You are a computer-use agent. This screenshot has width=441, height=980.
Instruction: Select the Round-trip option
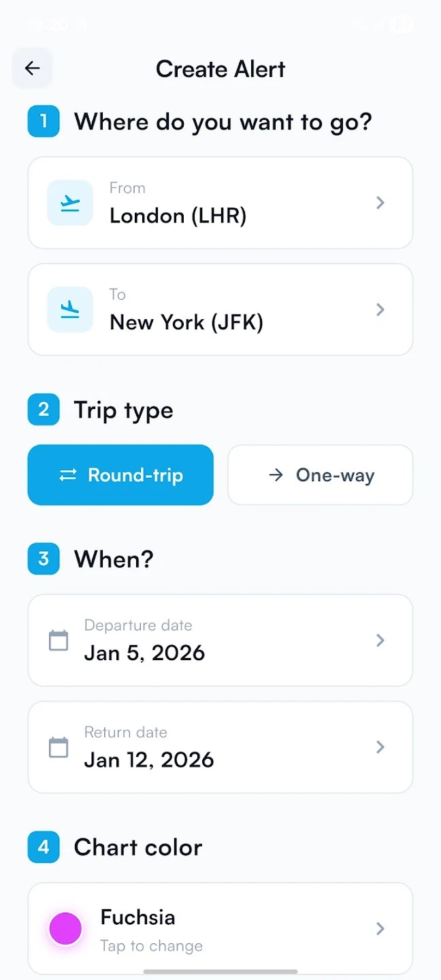(120, 475)
